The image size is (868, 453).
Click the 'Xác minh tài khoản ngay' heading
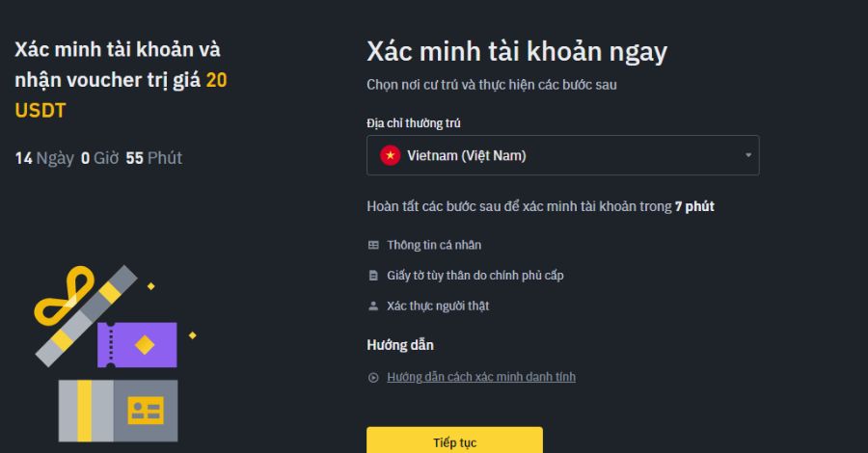pyautogui.click(x=517, y=52)
